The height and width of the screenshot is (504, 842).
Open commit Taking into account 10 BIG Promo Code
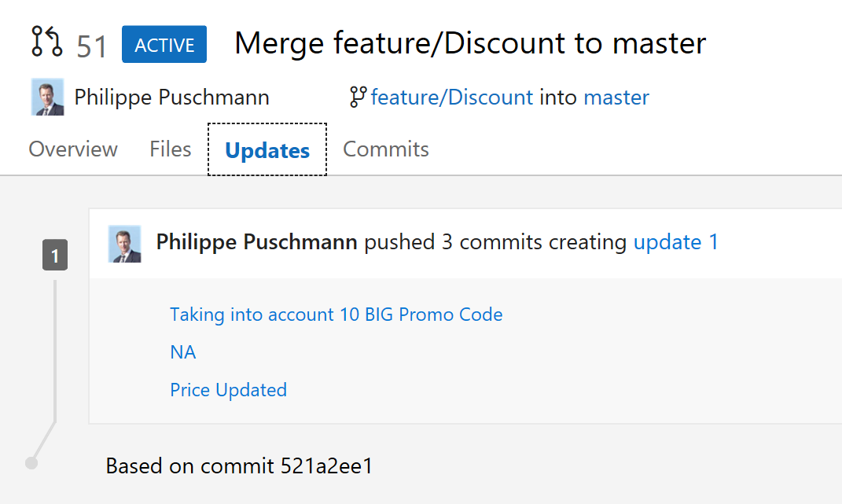click(x=336, y=314)
